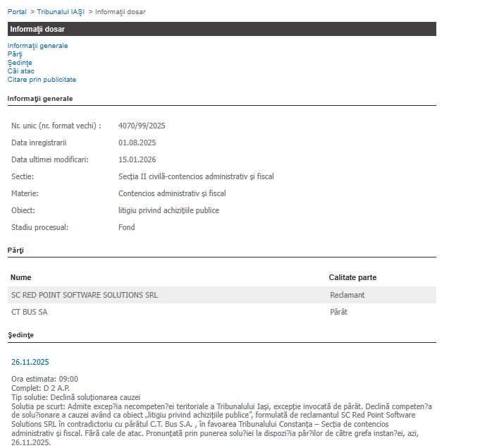Screen dimensions: 492x448
Task: Click the Pârât party role cell
Action: coord(338,312)
